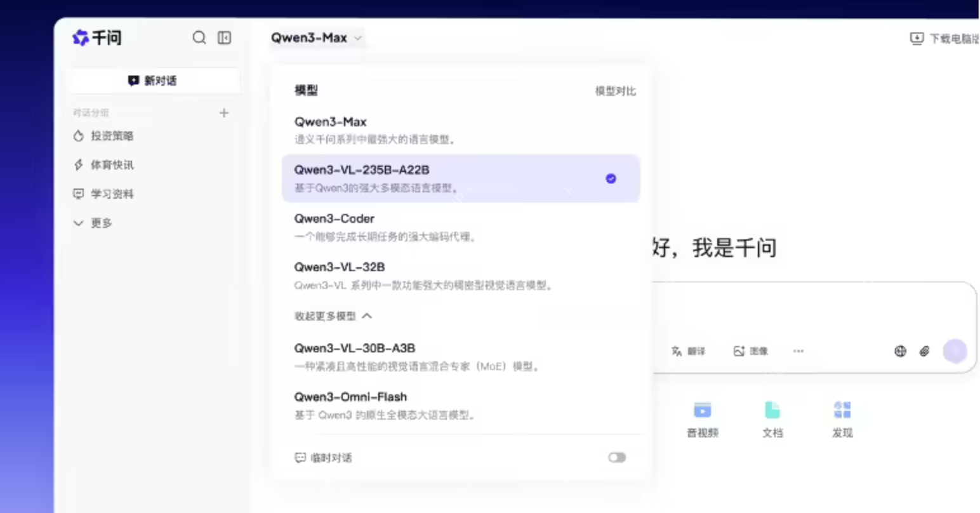Open the 音视频 feature
980x513 pixels.
[701, 418]
